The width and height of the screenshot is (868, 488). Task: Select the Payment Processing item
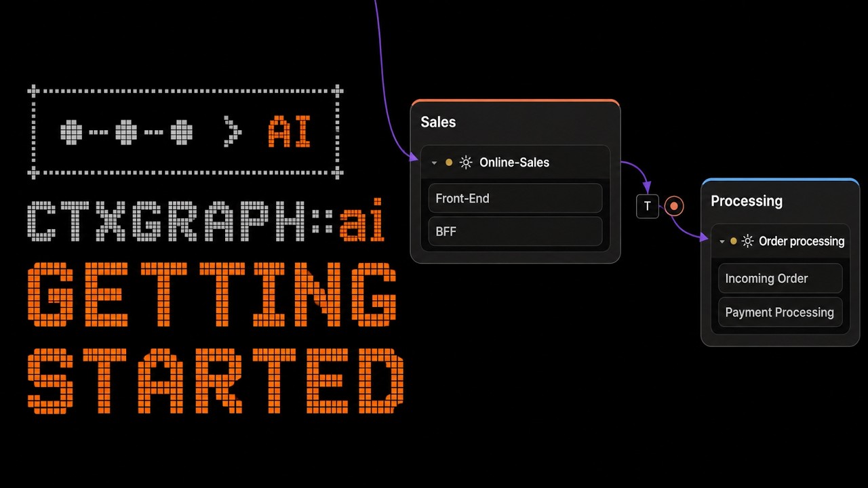[x=781, y=312]
